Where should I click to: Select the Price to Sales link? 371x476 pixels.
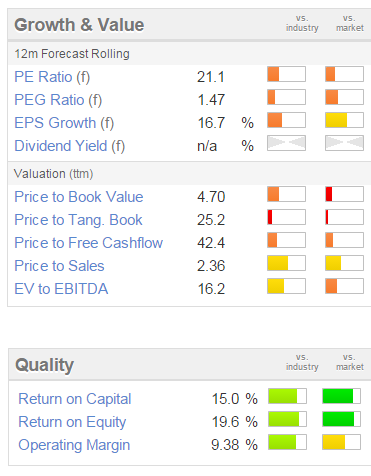(59, 266)
